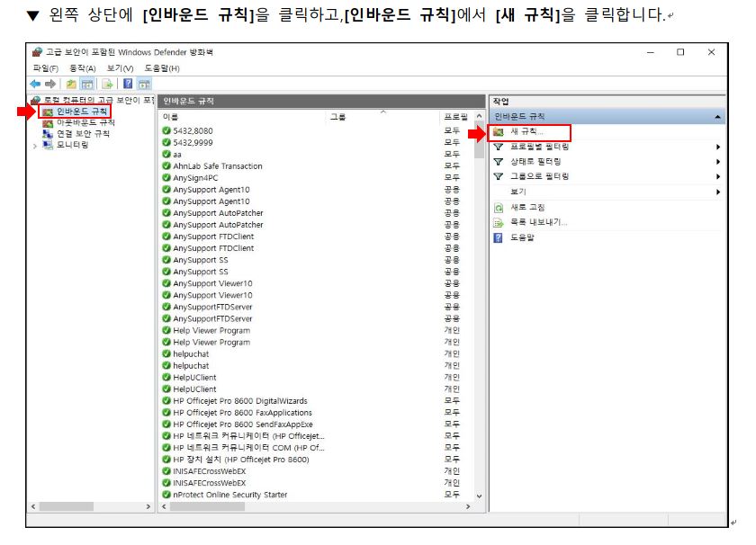
Task: Click 새 규칙... in the actions pane
Action: click(x=526, y=131)
